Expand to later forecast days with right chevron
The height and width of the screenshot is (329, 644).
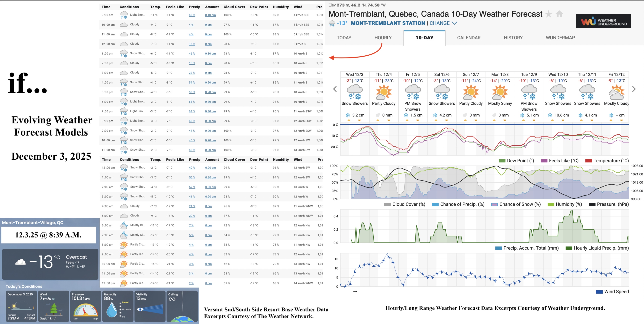634,89
